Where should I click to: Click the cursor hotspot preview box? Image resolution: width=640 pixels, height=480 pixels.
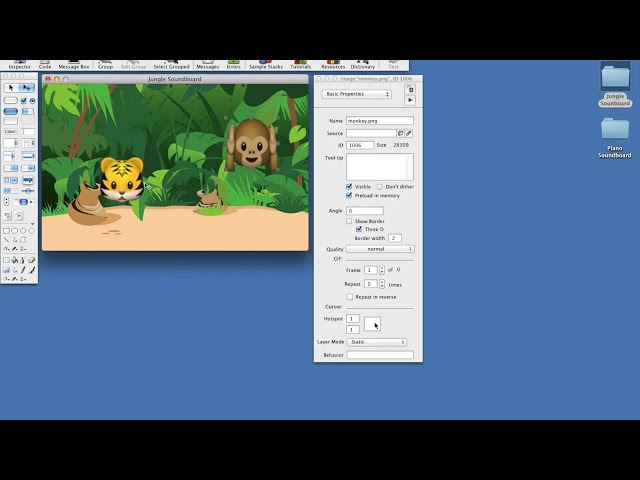(x=372, y=324)
